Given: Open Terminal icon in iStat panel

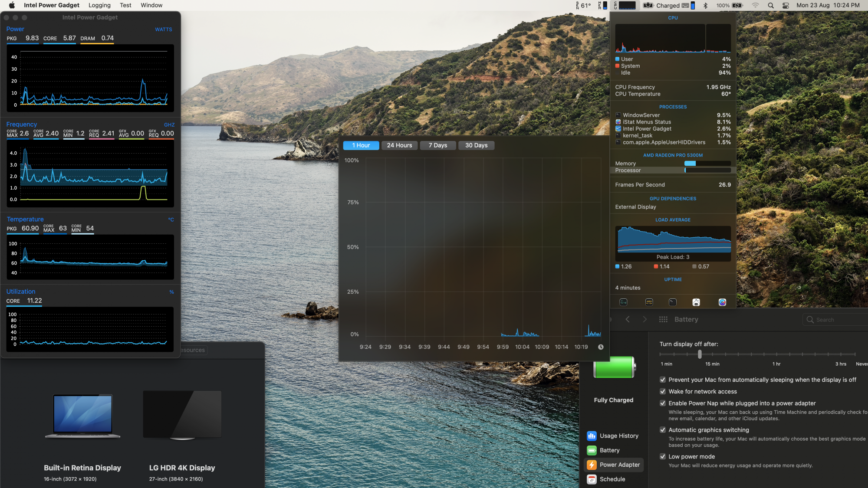Looking at the screenshot, I should pos(672,302).
